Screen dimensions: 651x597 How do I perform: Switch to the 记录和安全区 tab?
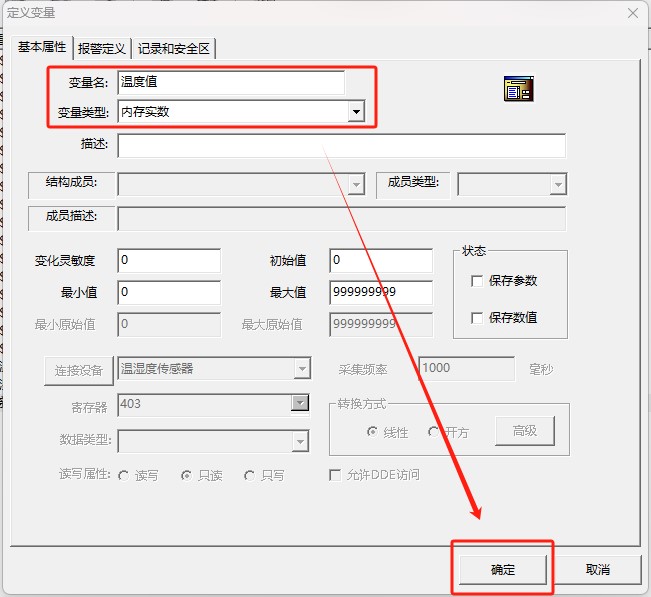point(174,48)
